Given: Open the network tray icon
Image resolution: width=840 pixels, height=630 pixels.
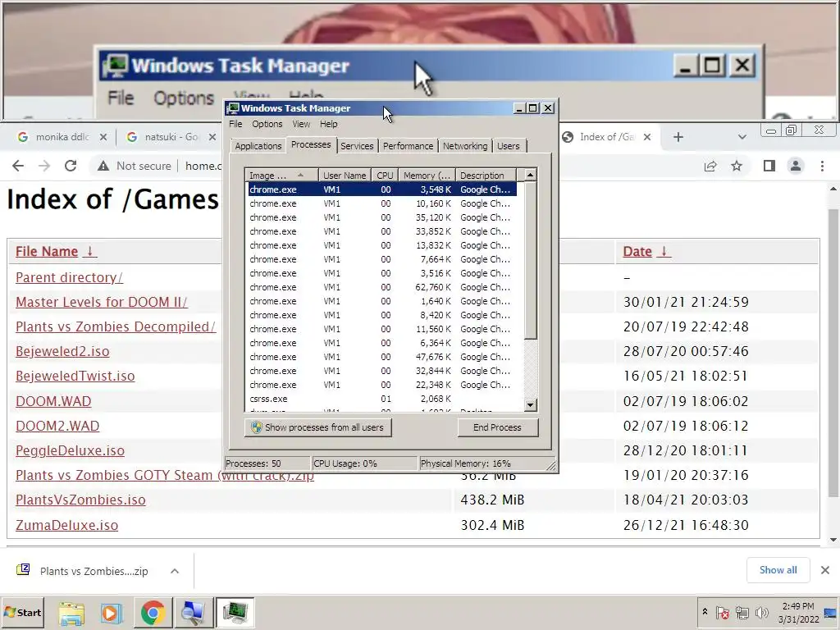Looking at the screenshot, I should (742, 613).
